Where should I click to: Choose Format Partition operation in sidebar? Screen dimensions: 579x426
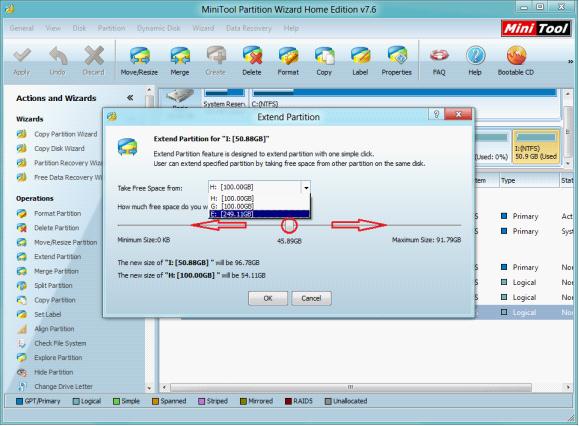[49, 214]
